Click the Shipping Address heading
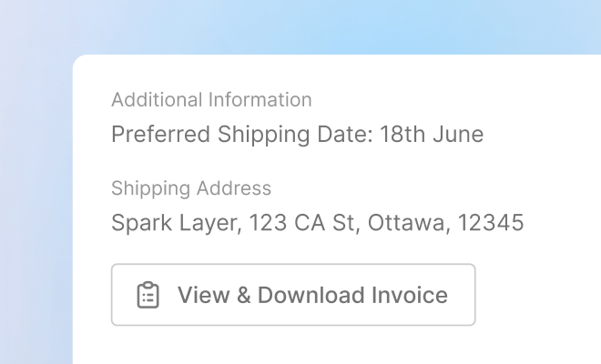Image resolution: width=601 pixels, height=364 pixels. pos(191,188)
